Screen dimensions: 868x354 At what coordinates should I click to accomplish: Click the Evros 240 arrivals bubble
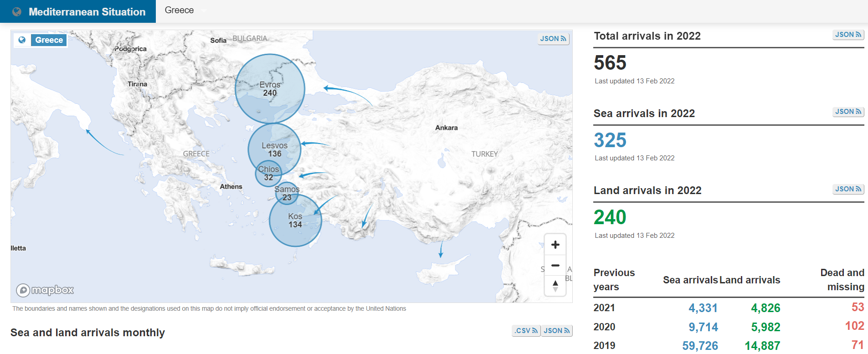click(x=270, y=88)
